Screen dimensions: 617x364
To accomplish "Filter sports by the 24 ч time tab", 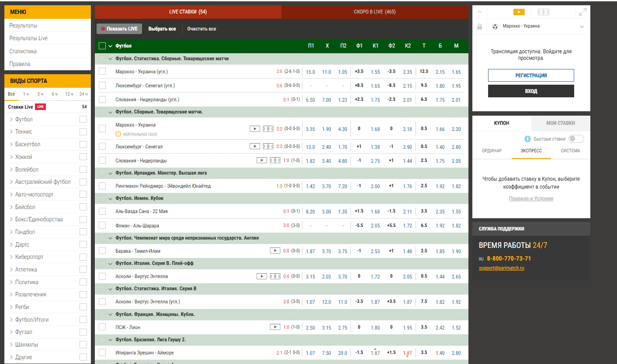I will click(x=83, y=94).
